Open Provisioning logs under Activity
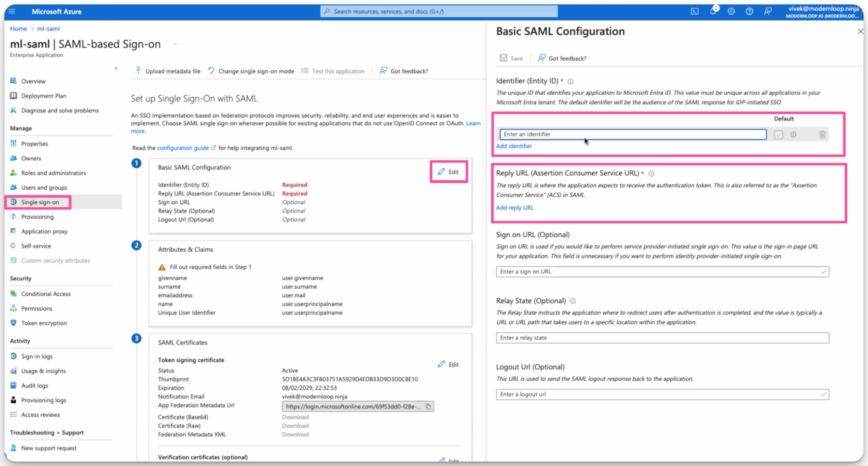This screenshot has width=868, height=466. tap(43, 400)
